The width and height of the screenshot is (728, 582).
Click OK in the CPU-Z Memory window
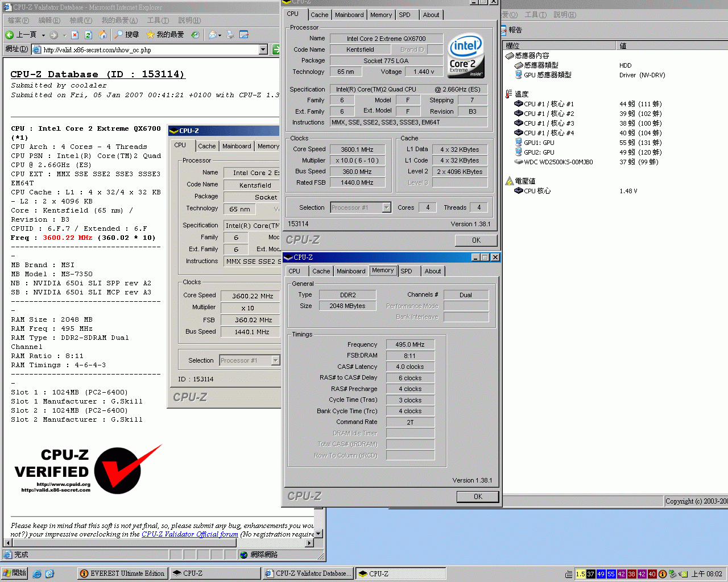click(478, 497)
